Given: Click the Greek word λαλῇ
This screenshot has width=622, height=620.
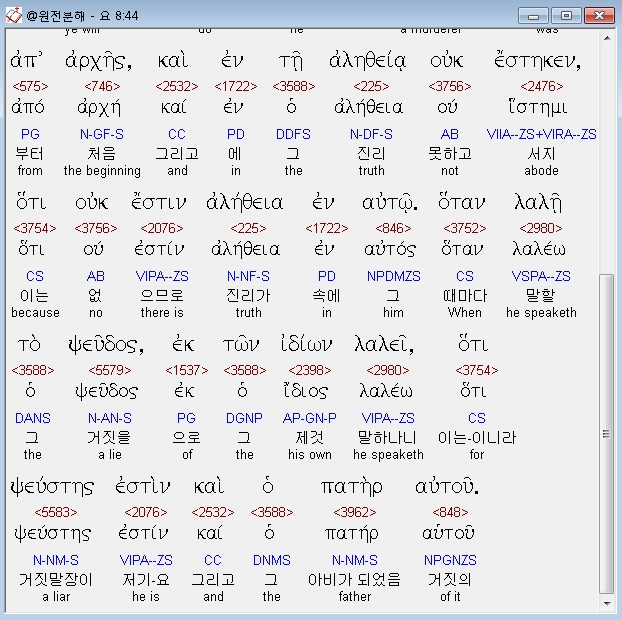Looking at the screenshot, I should point(538,203).
